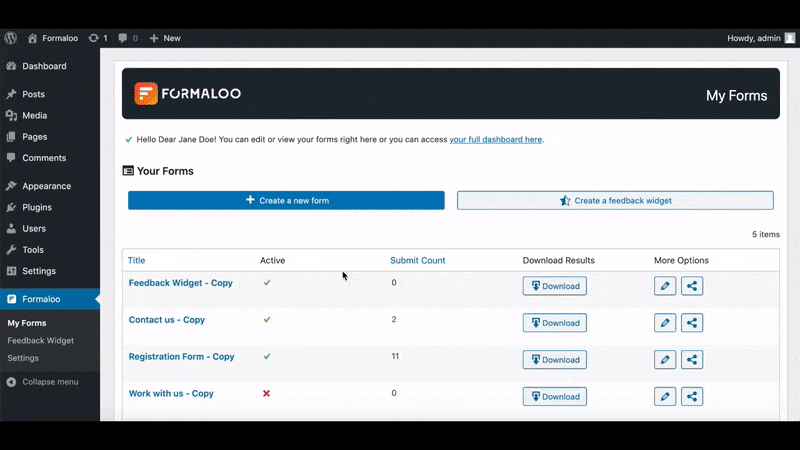This screenshot has width=800, height=450.
Task: Select My Forms submenu item
Action: point(27,323)
